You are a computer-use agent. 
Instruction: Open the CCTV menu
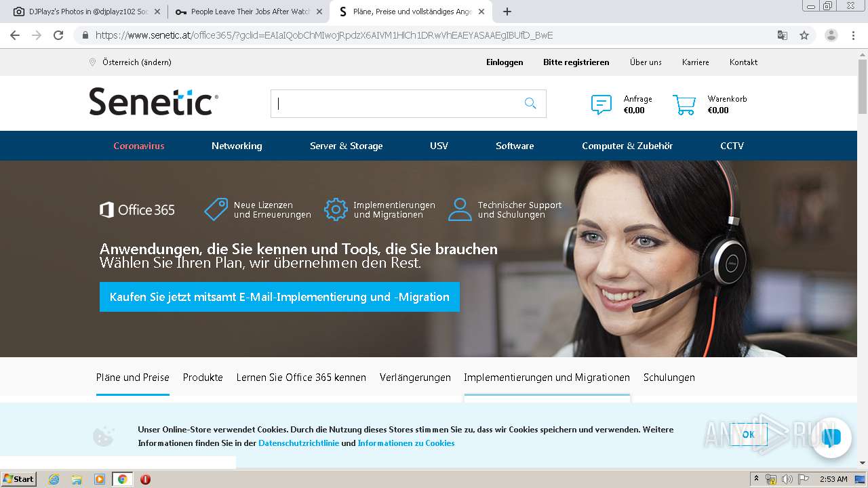click(732, 146)
